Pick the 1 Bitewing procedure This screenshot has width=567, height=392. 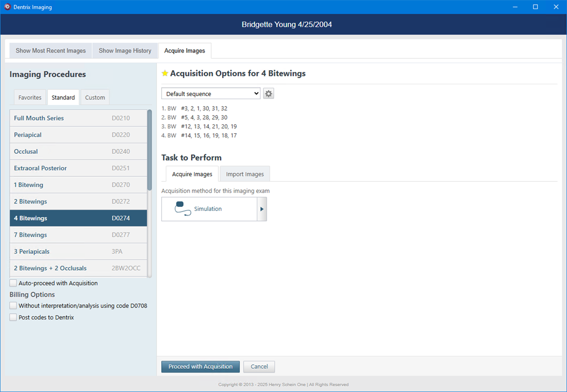click(x=78, y=185)
